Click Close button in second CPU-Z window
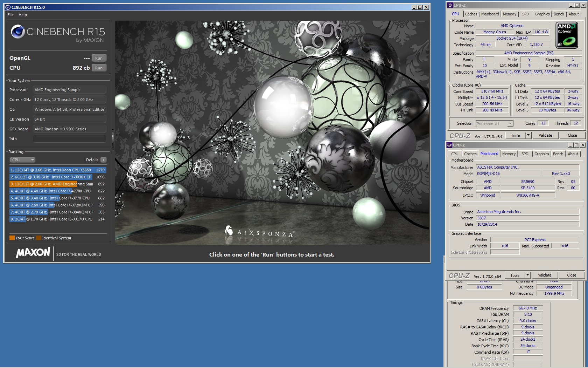The height and width of the screenshot is (368, 588). 572,275
